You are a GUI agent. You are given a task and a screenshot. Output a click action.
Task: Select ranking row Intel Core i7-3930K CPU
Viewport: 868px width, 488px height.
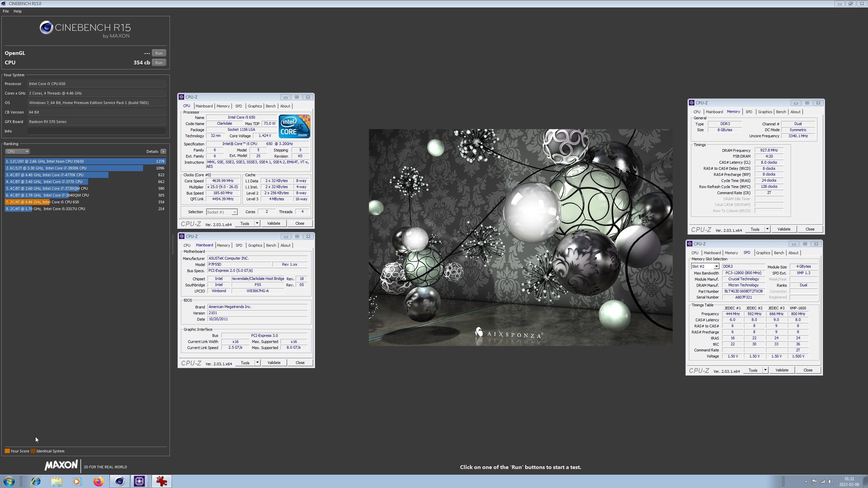(x=85, y=168)
